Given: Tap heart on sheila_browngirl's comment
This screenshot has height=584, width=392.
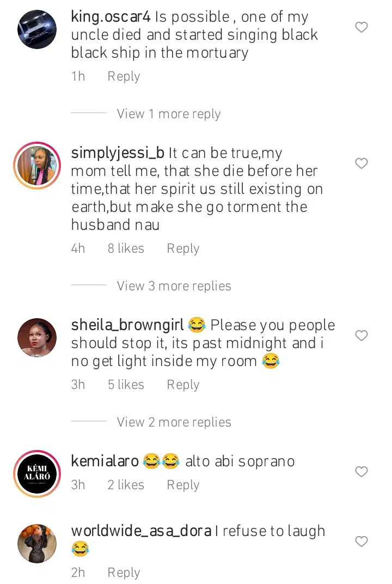Looking at the screenshot, I should click(362, 336).
